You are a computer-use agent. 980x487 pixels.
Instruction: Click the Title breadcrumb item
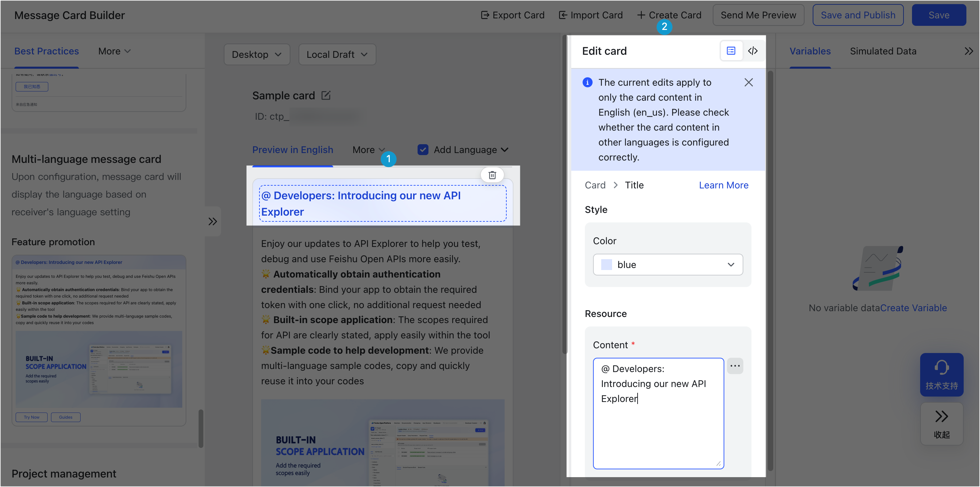click(634, 185)
